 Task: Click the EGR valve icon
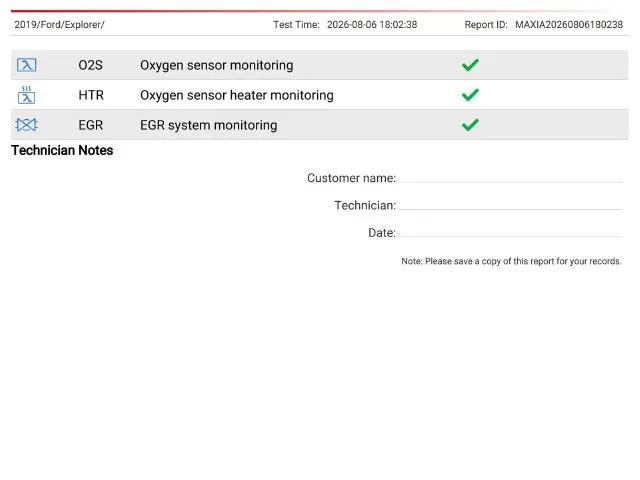pos(27,125)
